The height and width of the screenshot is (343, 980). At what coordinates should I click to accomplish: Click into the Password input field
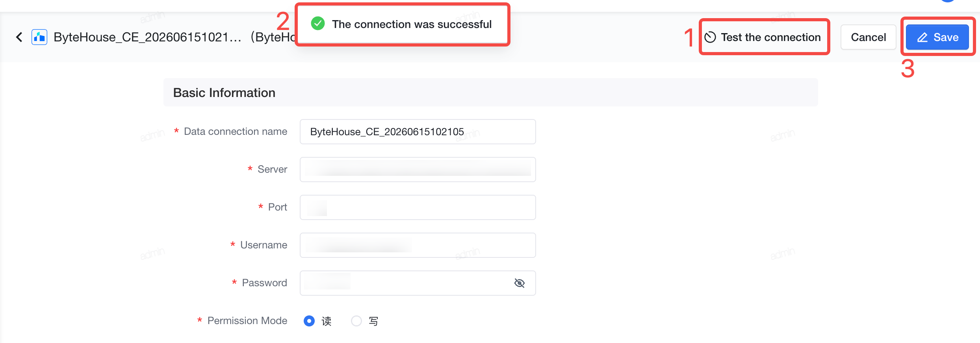pyautogui.click(x=406, y=283)
